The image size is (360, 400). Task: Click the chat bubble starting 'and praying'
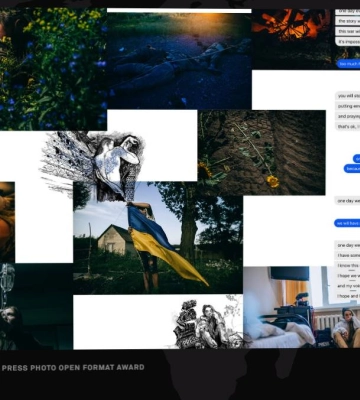[x=347, y=117]
